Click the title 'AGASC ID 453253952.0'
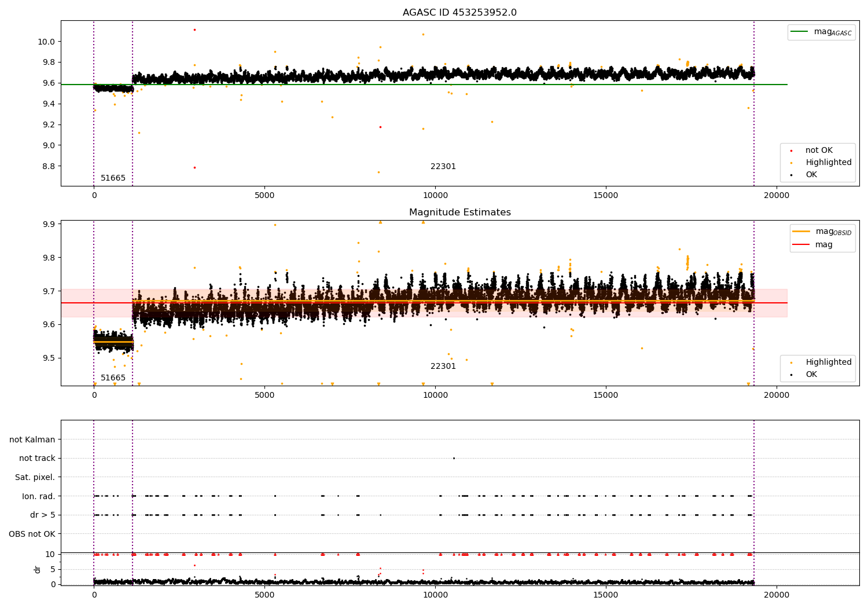Viewport: 868px width, 608px height. [459, 13]
